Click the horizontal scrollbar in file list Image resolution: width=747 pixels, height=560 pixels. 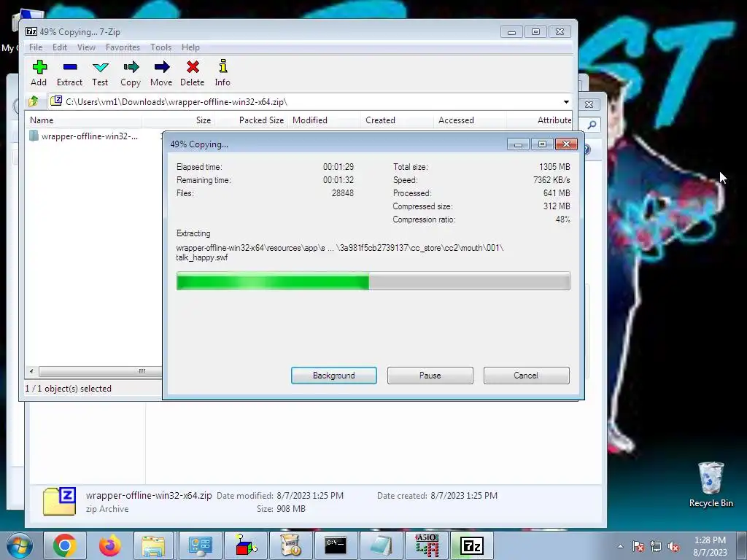click(x=100, y=371)
